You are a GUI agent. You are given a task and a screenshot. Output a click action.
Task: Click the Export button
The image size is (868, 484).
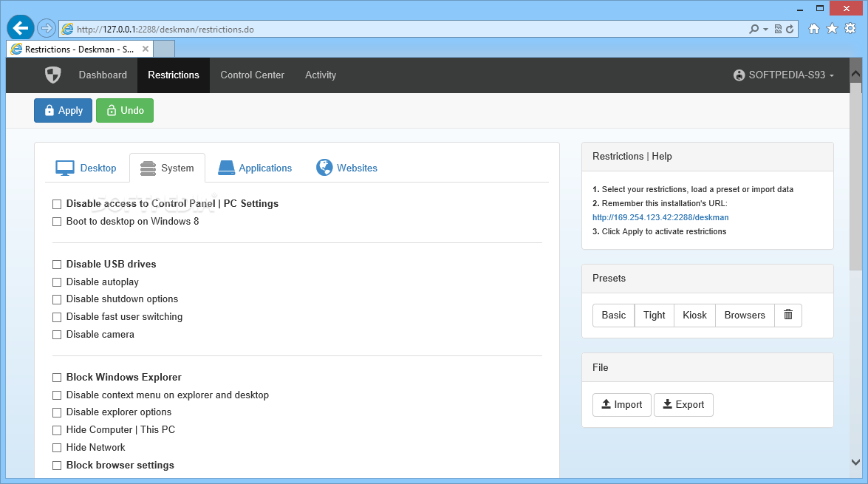click(x=683, y=405)
